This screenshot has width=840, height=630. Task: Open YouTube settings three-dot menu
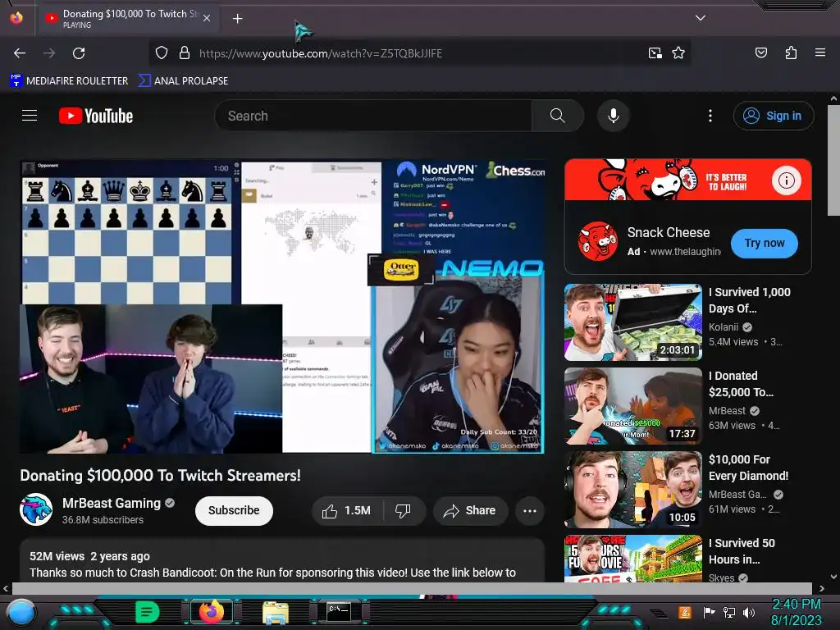tap(710, 116)
